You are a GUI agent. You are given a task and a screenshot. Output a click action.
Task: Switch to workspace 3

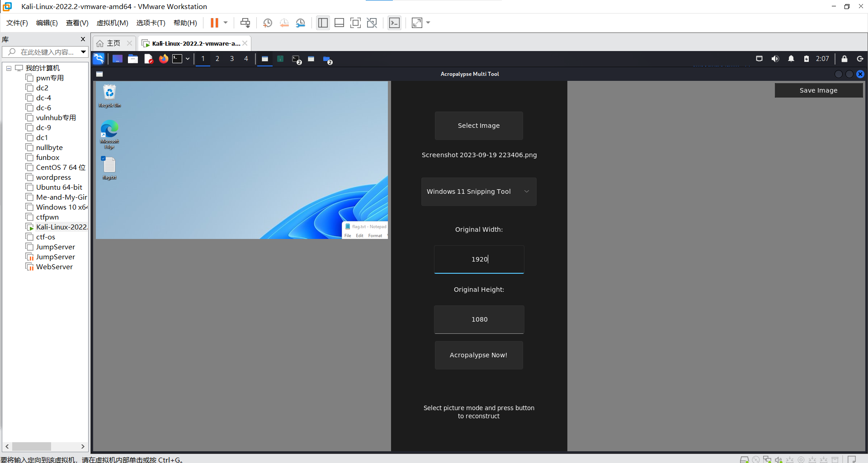pos(232,59)
